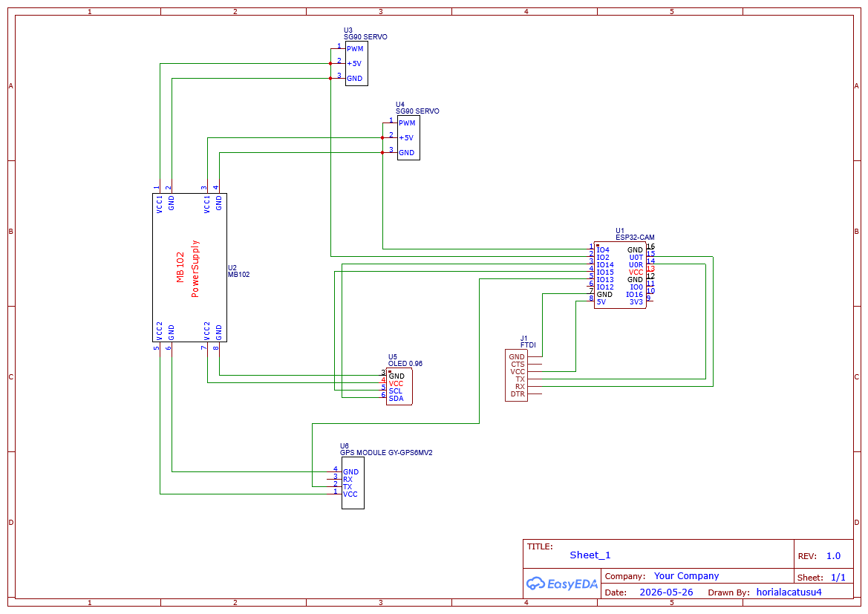
Task: Select VCC2 pin 5 on MB102
Action: [x=160, y=331]
